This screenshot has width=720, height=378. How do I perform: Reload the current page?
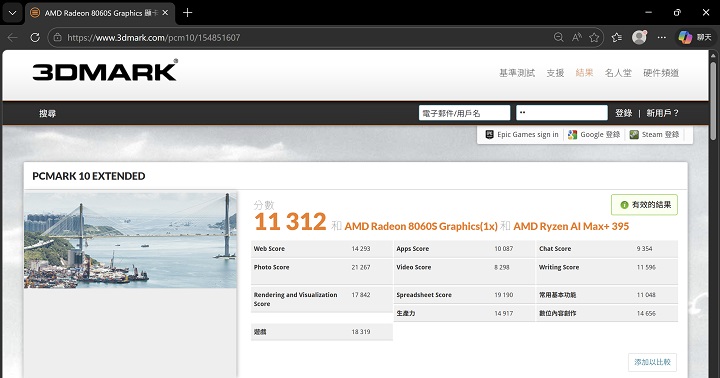coord(35,38)
